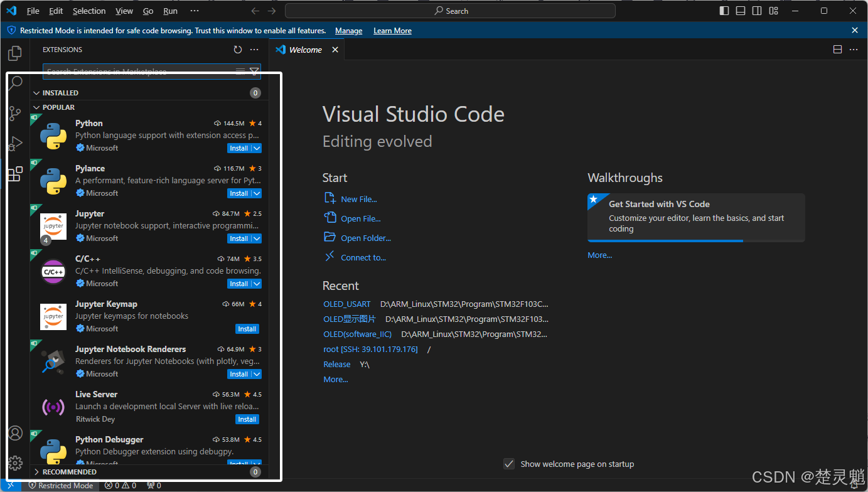Screen dimensions: 868x492
Task: Click More... under Walkthroughs
Action: (599, 255)
